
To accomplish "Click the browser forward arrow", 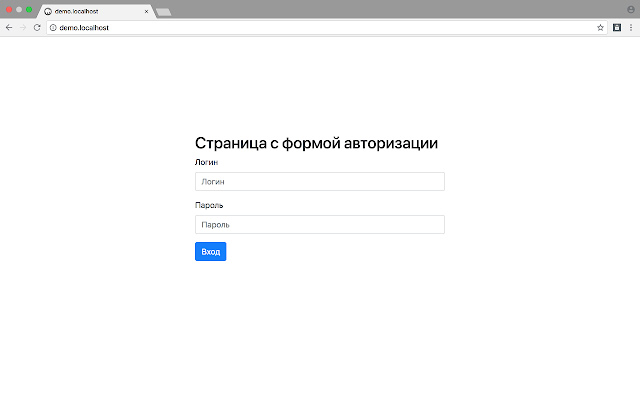I will pos(23,27).
